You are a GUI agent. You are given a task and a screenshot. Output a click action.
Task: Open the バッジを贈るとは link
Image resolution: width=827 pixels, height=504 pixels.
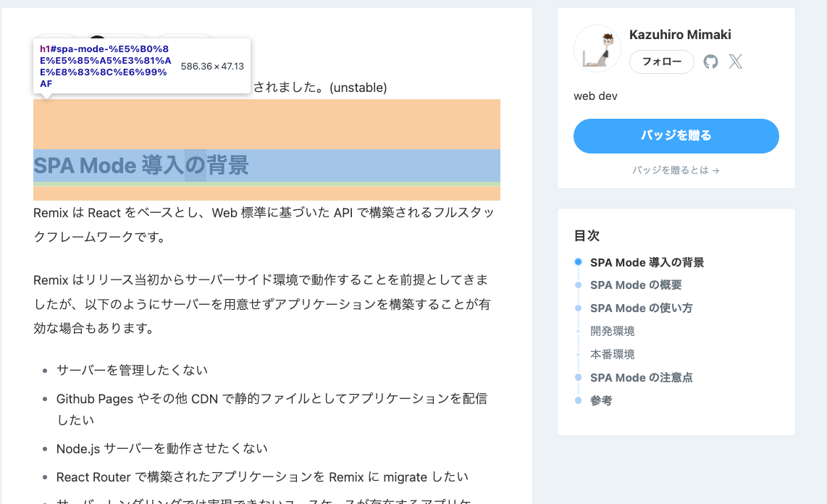tap(676, 170)
